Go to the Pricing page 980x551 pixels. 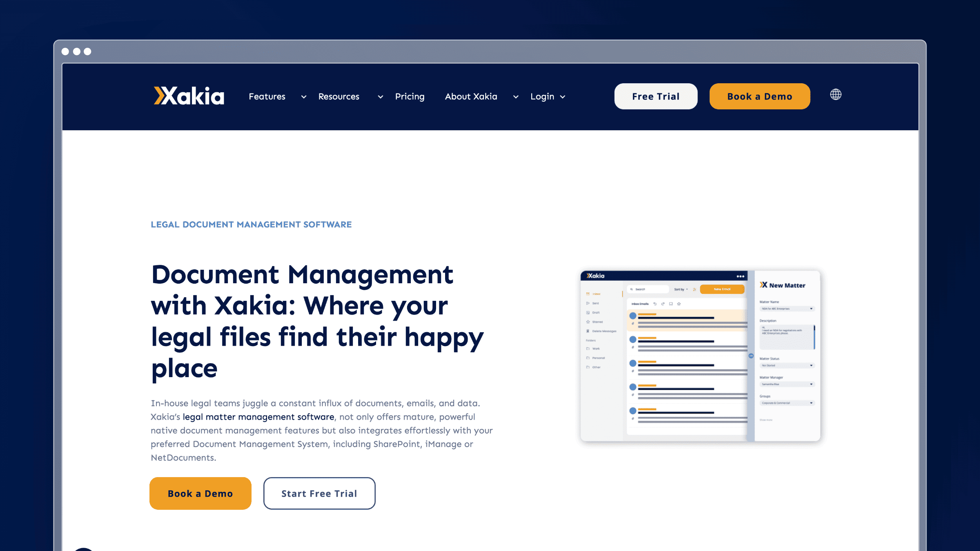tap(410, 97)
